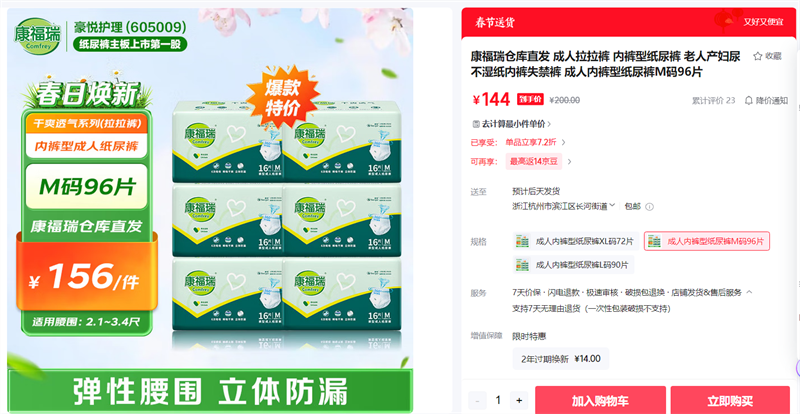800x414 pixels.
Task: Click the info icon next to 包邮
Action: click(x=649, y=207)
